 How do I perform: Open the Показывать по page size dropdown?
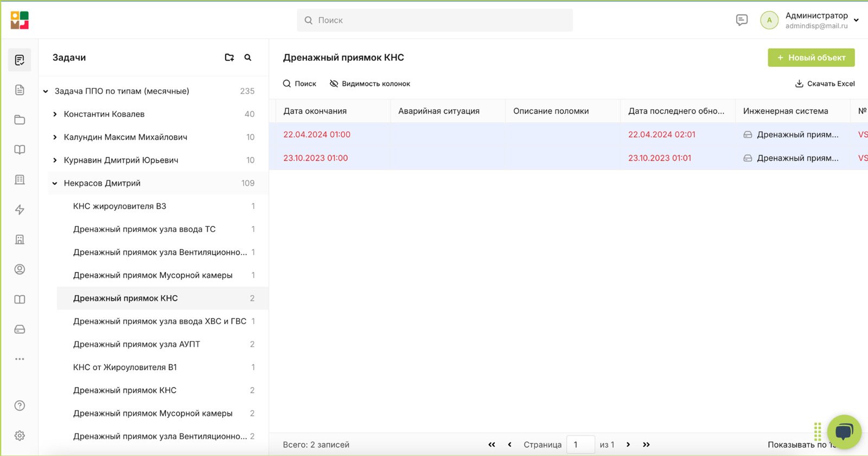801,445
